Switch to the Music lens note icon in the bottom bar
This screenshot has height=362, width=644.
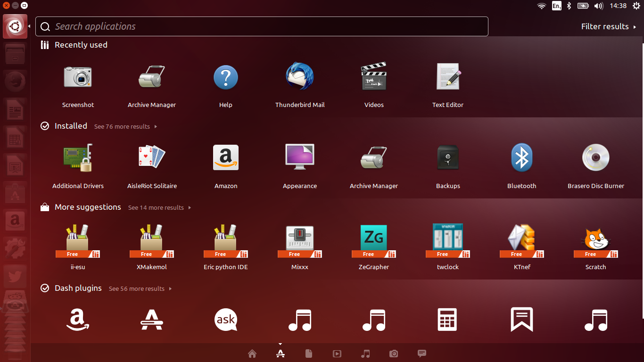tap(365, 354)
